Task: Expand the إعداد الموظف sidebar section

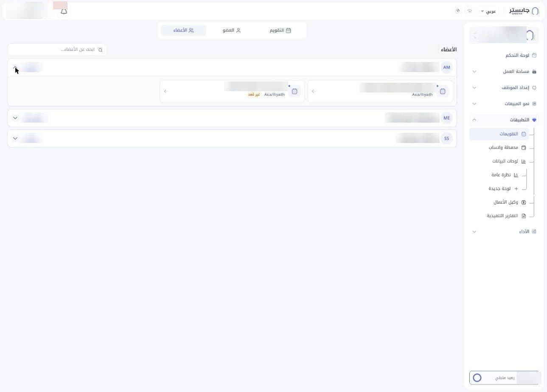Action: coord(504,87)
